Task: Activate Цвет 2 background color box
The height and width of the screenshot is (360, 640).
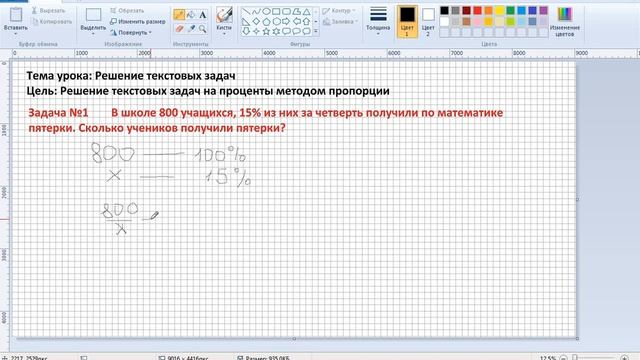Action: click(428, 22)
